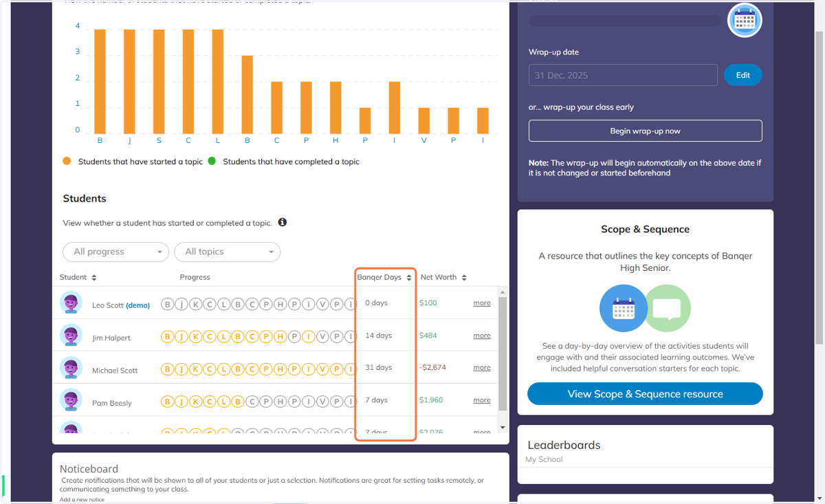This screenshot has height=504, width=825.
Task: Click Jim Halpert's avatar
Action: 71,336
